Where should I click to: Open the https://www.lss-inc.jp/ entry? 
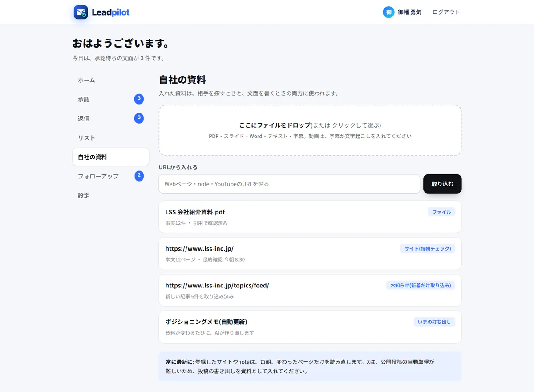click(310, 253)
